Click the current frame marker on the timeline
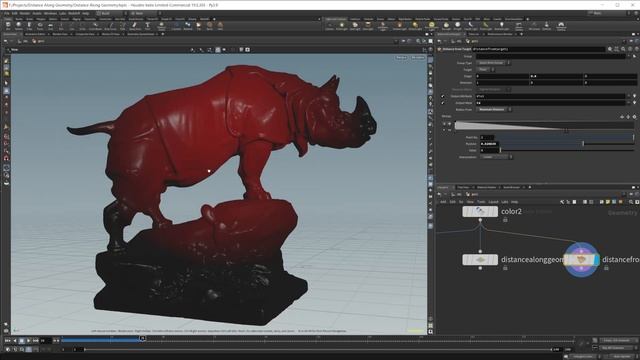This screenshot has height=360, width=640. coord(142,338)
